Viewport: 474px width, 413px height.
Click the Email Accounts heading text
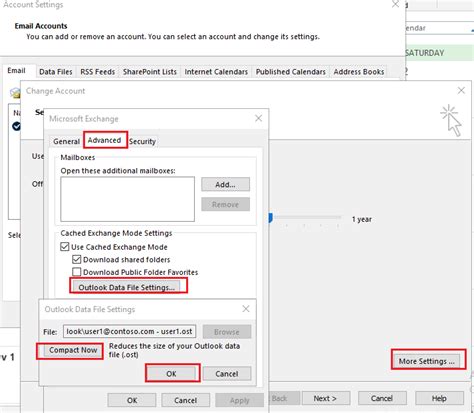pos(41,26)
